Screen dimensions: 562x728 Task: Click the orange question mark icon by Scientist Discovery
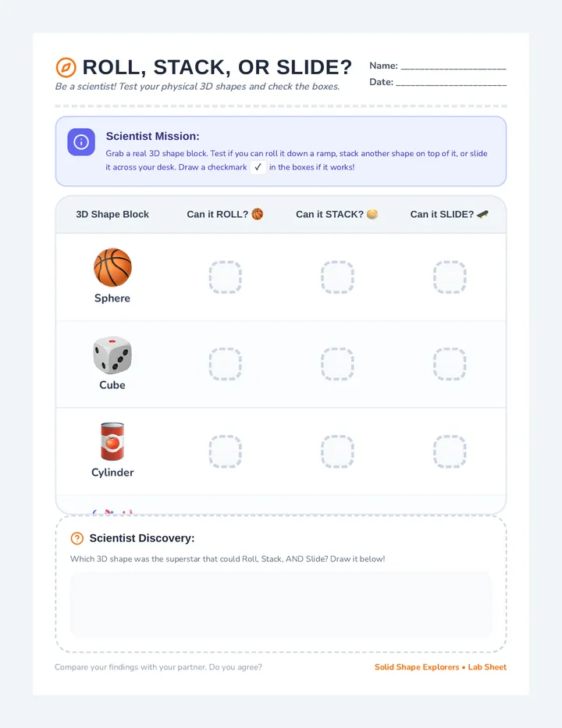77,538
